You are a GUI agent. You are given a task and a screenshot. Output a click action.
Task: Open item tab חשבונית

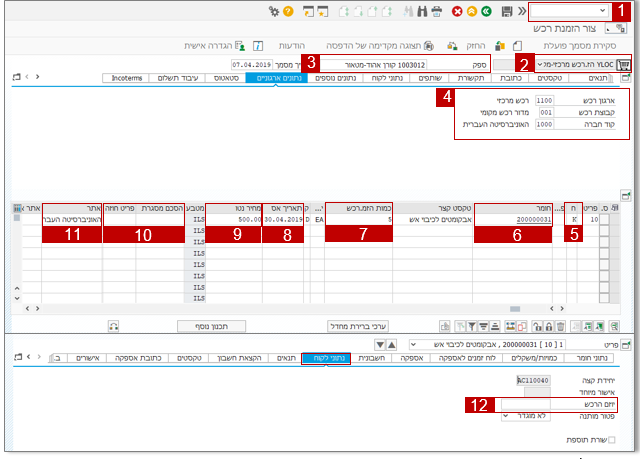coord(371,358)
